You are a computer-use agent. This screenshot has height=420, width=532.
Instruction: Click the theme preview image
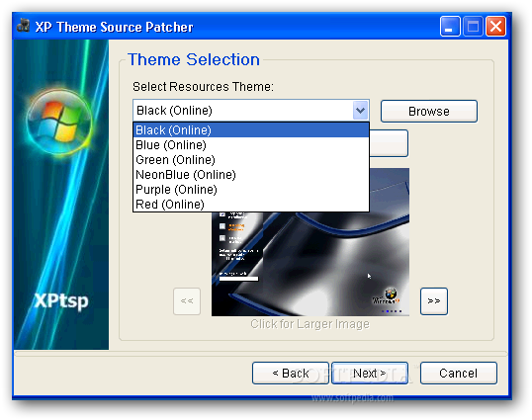(310, 264)
